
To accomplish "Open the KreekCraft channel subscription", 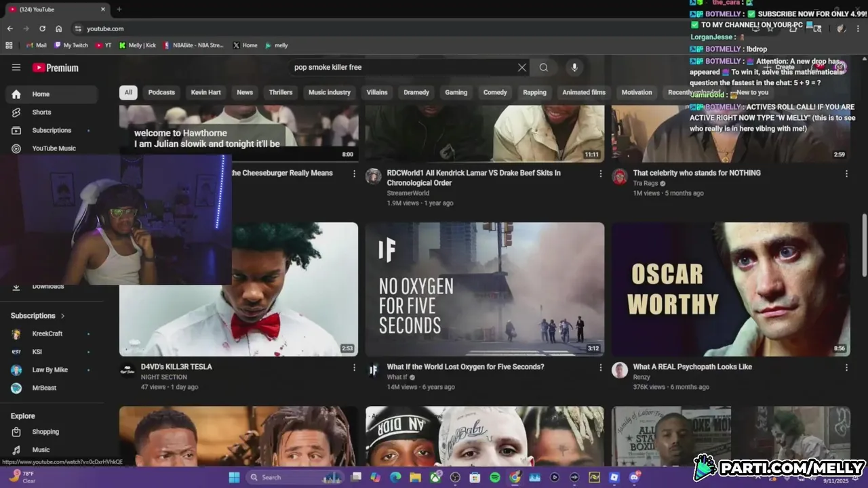I will pos(52,333).
